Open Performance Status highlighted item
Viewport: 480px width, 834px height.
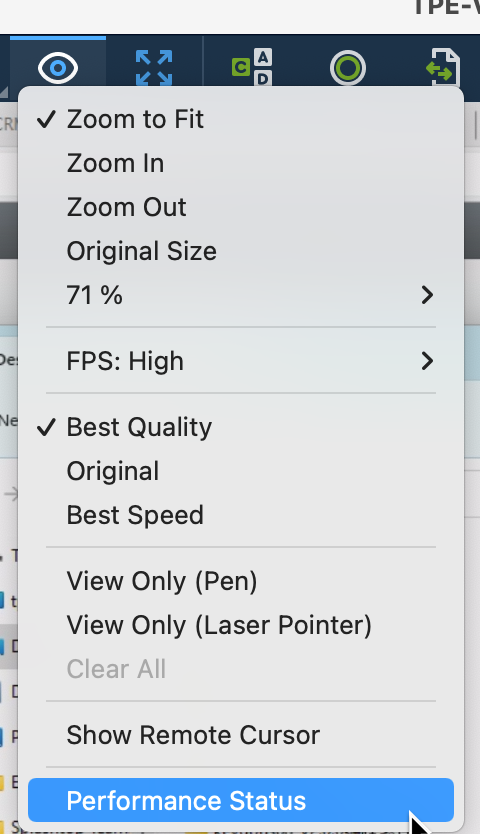241,800
